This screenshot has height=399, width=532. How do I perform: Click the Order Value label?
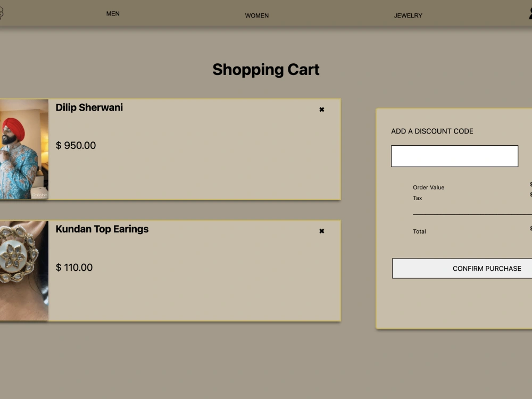(428, 187)
